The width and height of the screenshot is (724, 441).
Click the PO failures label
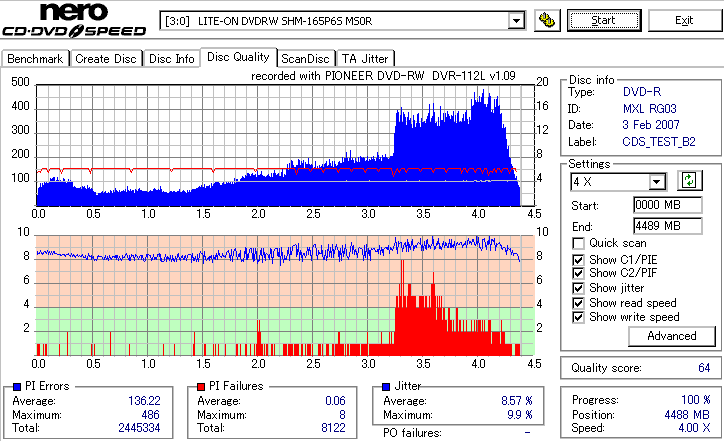(x=412, y=433)
